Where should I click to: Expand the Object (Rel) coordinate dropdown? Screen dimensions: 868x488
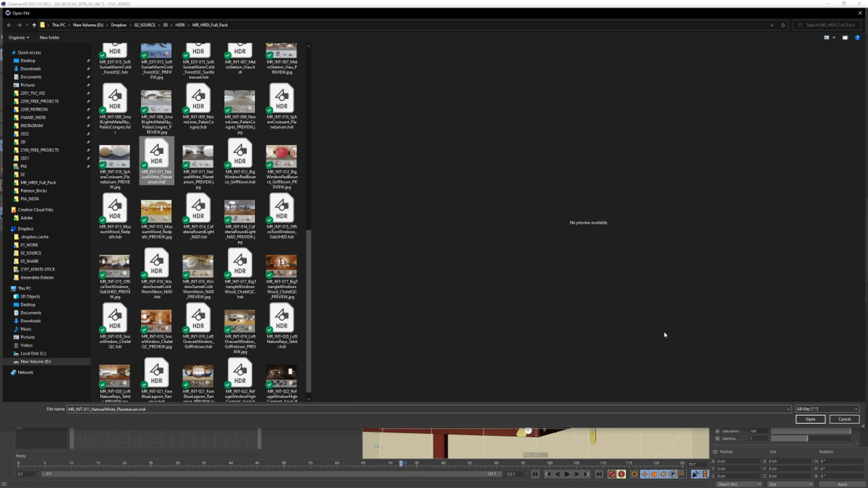[x=739, y=484]
